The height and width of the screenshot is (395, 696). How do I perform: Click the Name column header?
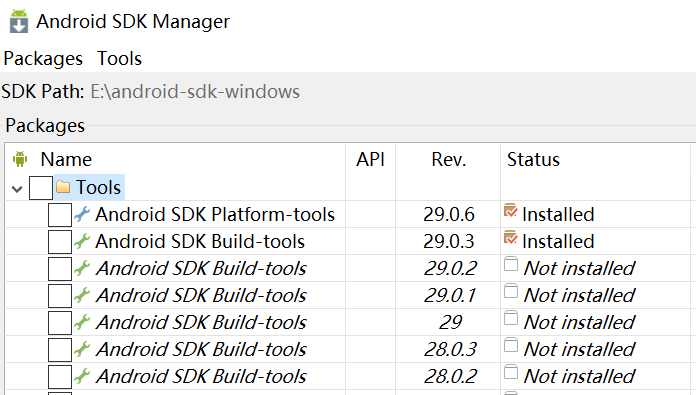coord(66,159)
